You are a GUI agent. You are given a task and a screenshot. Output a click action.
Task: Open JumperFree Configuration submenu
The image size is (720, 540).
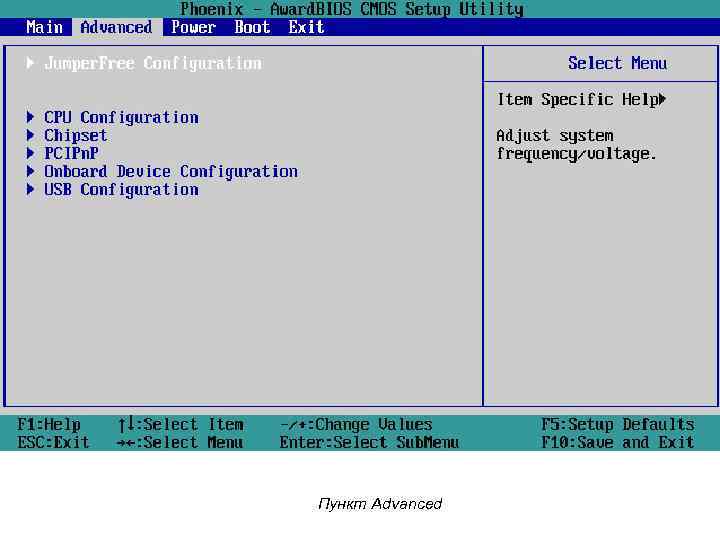(153, 63)
